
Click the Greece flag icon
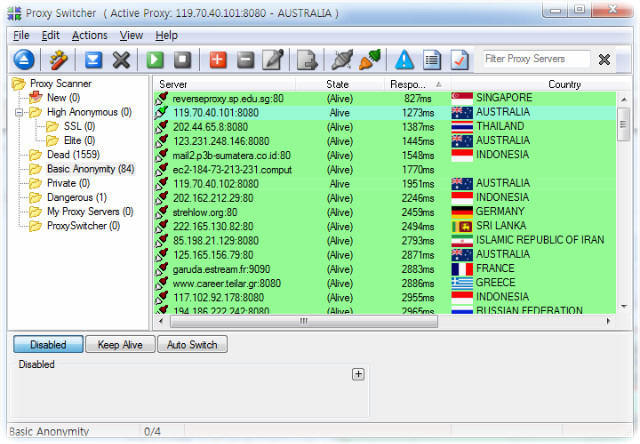tap(462, 283)
